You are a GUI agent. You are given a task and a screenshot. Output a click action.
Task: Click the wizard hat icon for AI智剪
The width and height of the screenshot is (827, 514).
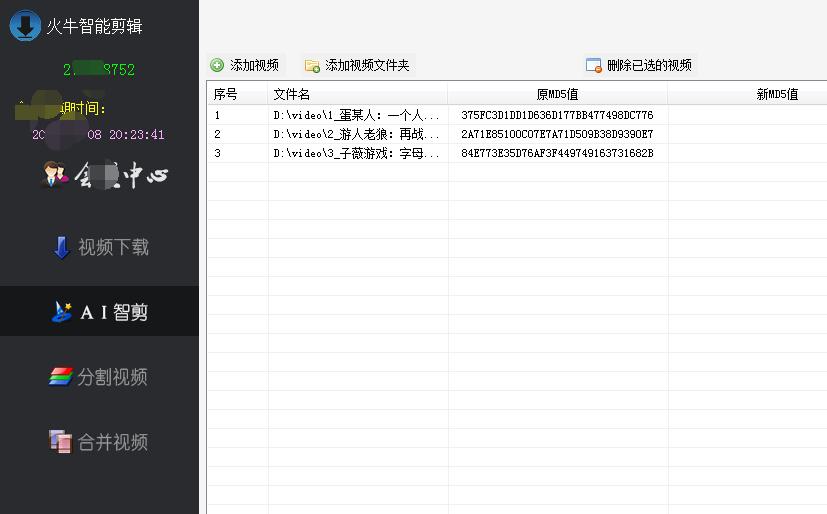pyautogui.click(x=61, y=312)
